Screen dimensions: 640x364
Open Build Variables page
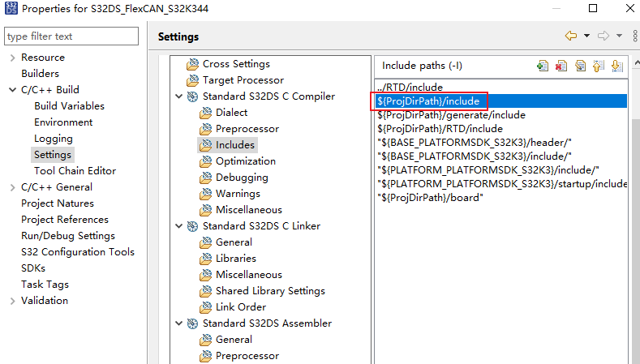click(x=69, y=106)
